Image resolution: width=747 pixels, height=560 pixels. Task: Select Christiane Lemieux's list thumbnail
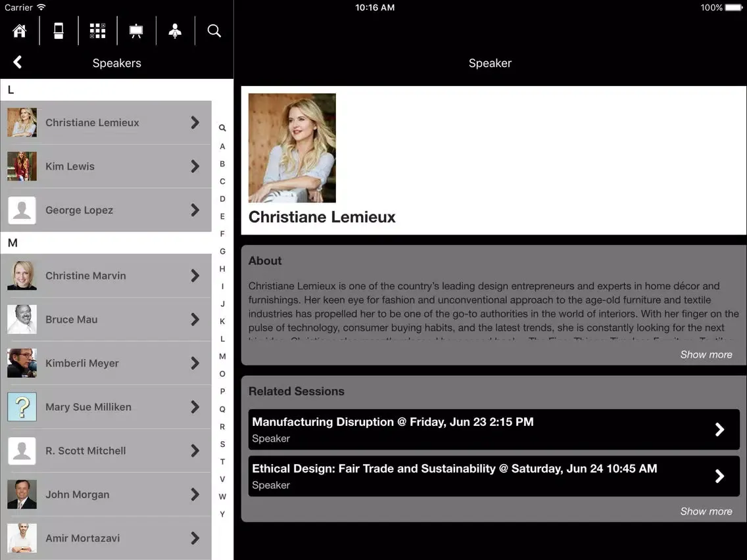22,122
